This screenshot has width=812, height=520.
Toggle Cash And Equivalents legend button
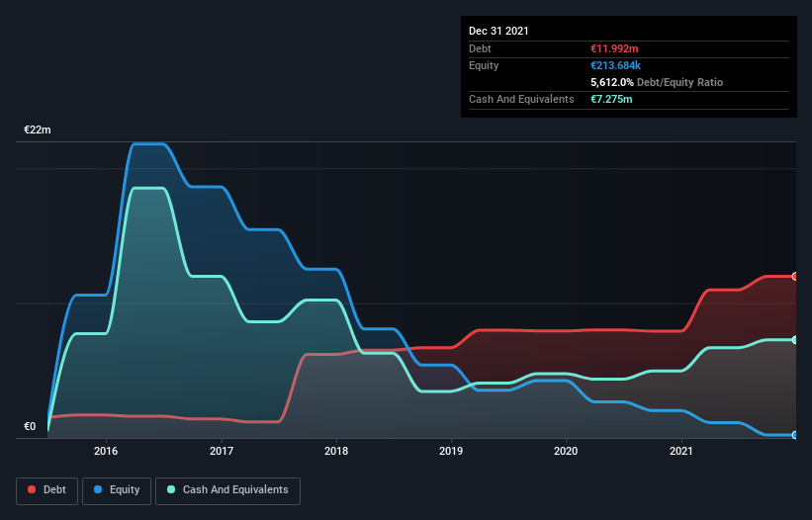click(227, 490)
